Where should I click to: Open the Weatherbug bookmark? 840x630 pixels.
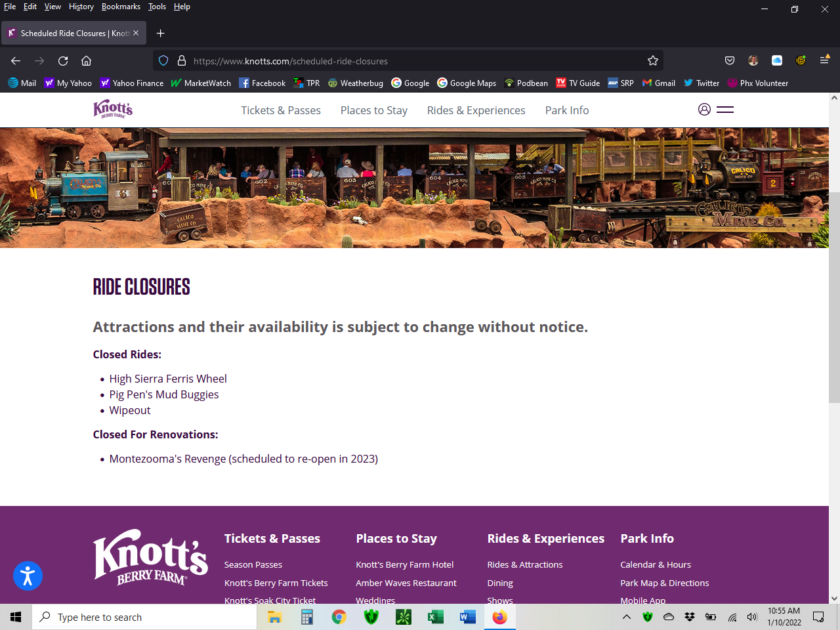[355, 83]
